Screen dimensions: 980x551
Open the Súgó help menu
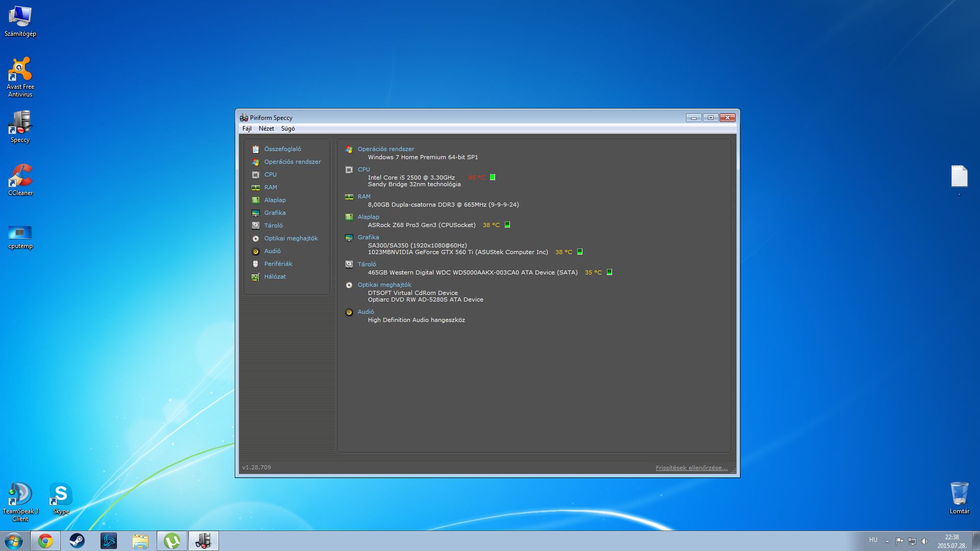(288, 129)
